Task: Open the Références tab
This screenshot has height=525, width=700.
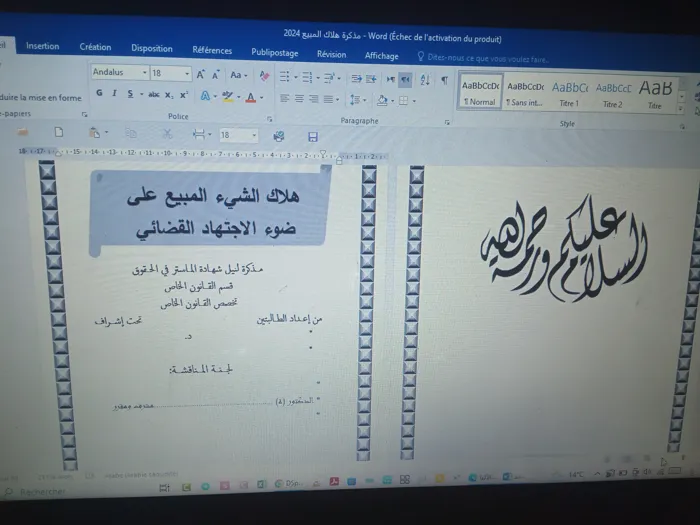Action: click(212, 50)
